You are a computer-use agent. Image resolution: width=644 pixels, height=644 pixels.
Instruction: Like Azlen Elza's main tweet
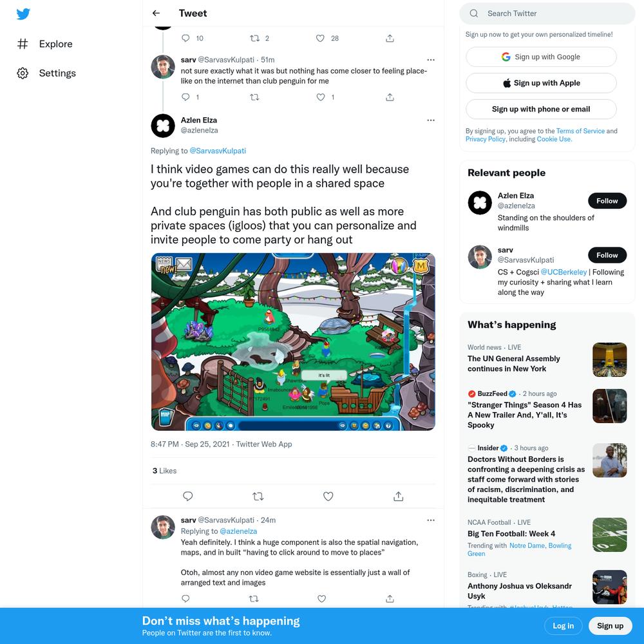pyautogui.click(x=328, y=496)
